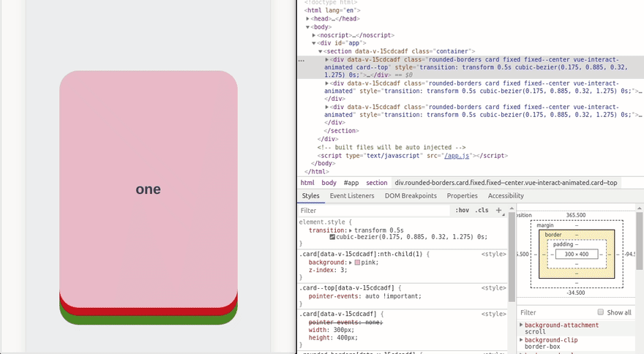The height and width of the screenshot is (354, 644).
Task: Focus the Styles filter field
Action: (374, 211)
